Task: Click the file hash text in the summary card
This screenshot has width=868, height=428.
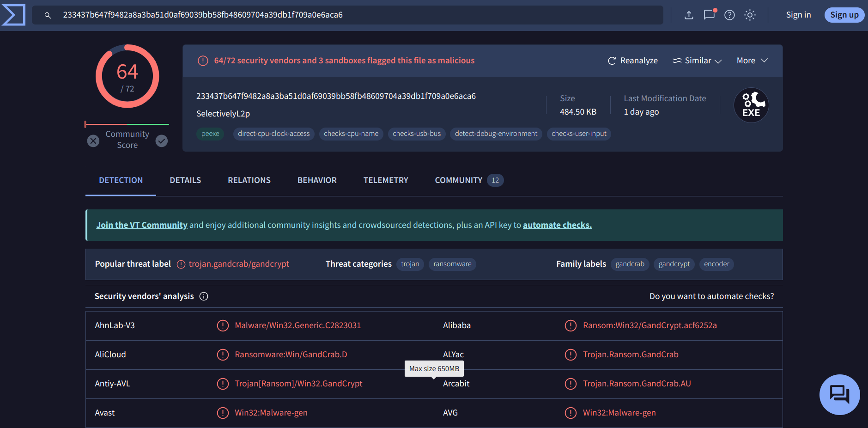Action: tap(336, 96)
